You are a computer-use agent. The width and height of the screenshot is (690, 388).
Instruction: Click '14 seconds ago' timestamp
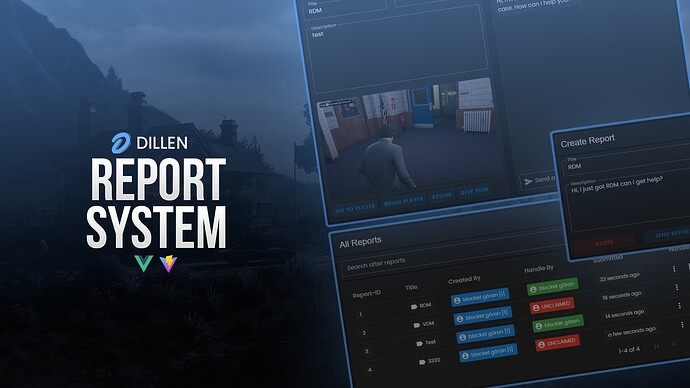[624, 313]
